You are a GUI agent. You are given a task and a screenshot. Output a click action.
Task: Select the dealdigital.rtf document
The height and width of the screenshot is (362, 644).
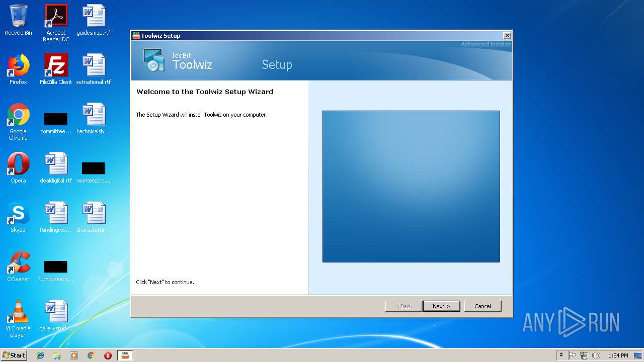pyautogui.click(x=56, y=168)
